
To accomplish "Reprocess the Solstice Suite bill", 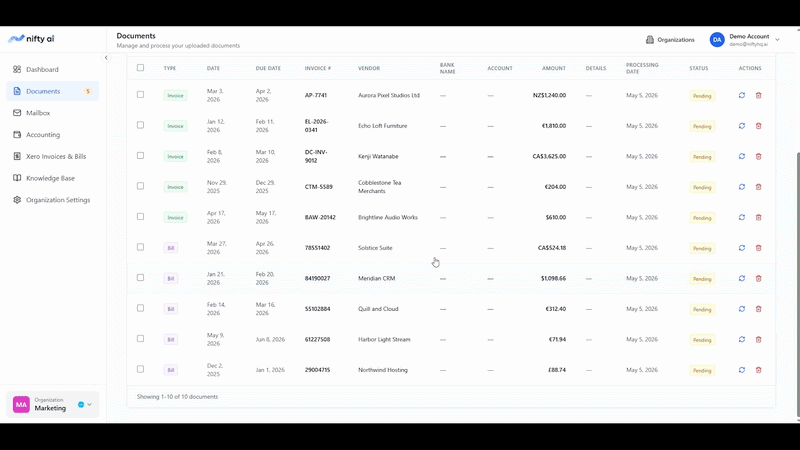I will [x=742, y=248].
